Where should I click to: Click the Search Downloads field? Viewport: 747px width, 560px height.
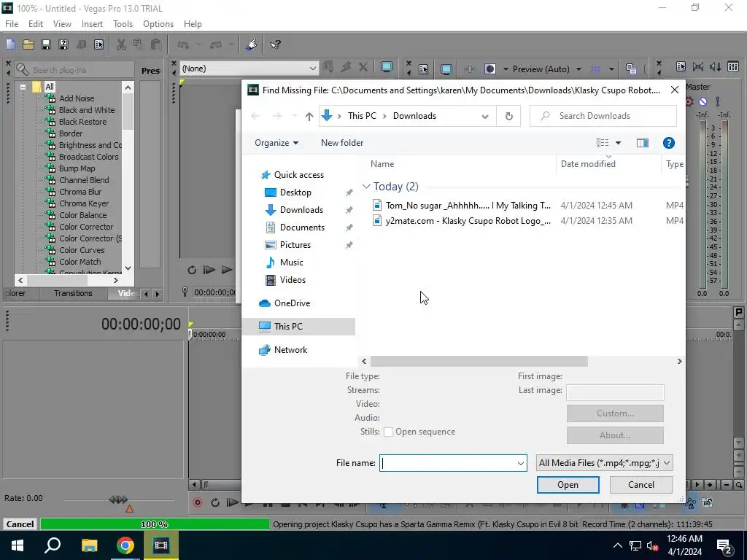[x=603, y=116]
